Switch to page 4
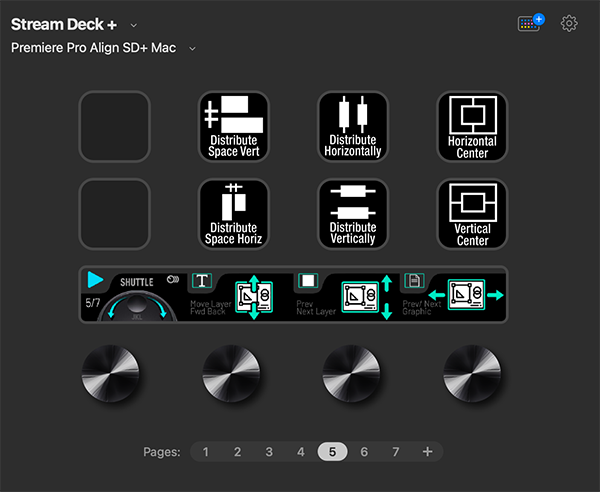Image resolution: width=600 pixels, height=492 pixels. tap(301, 452)
